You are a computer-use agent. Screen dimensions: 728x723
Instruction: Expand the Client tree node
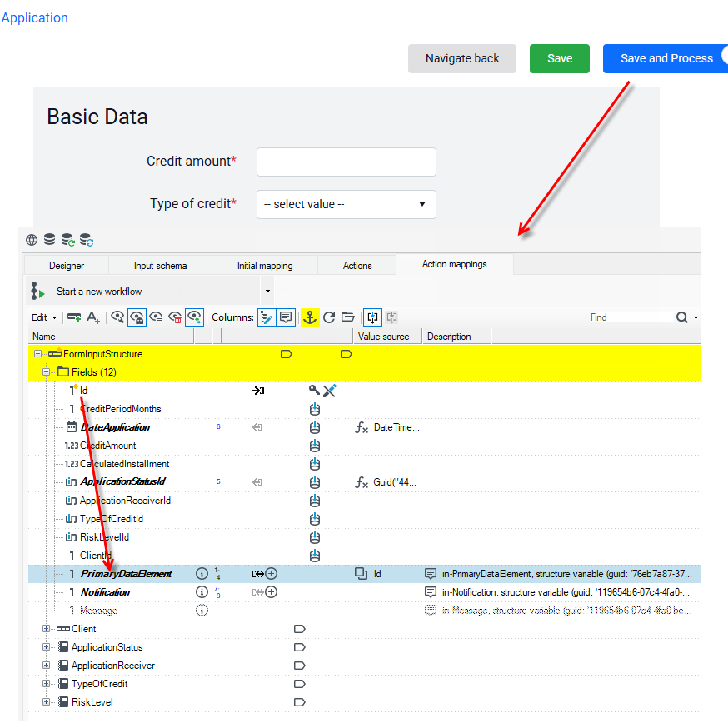coord(46,629)
